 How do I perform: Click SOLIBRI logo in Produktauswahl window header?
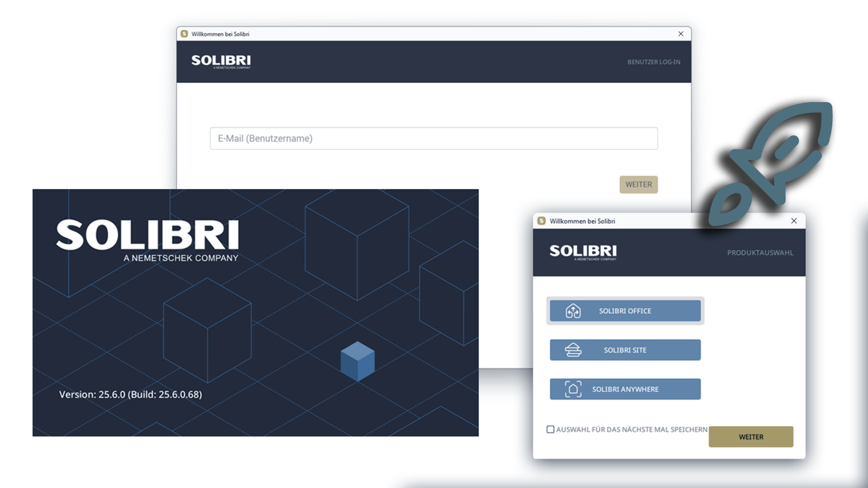(583, 253)
